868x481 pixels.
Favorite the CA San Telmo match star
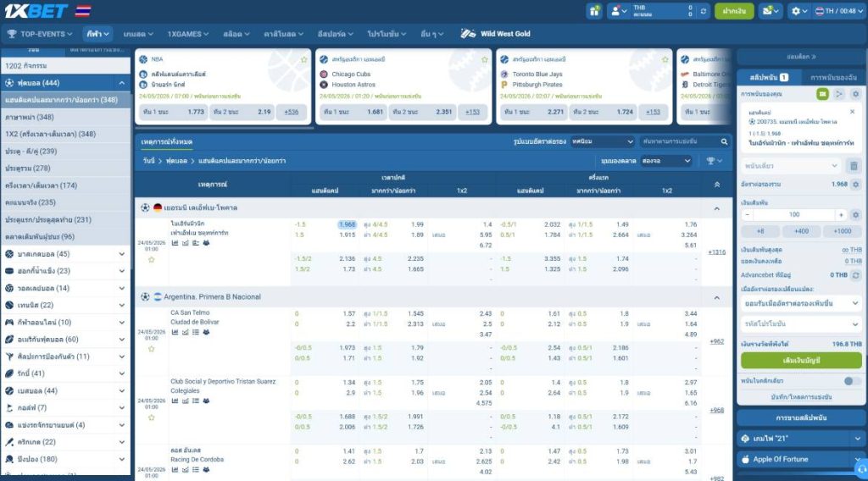151,349
